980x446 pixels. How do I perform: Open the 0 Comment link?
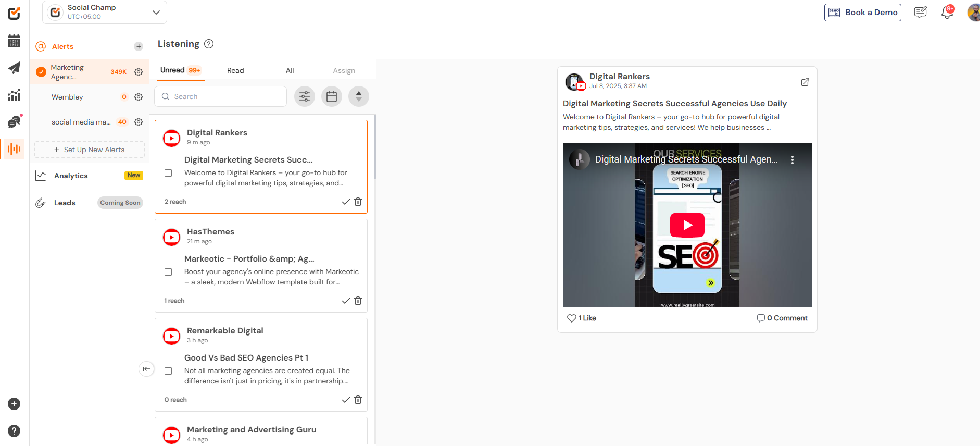tap(782, 318)
